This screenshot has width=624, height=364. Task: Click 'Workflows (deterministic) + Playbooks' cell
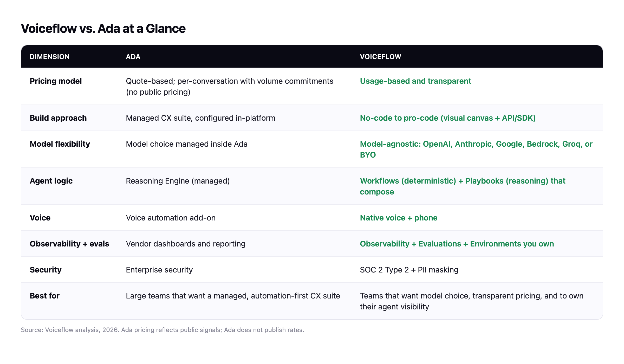463,186
